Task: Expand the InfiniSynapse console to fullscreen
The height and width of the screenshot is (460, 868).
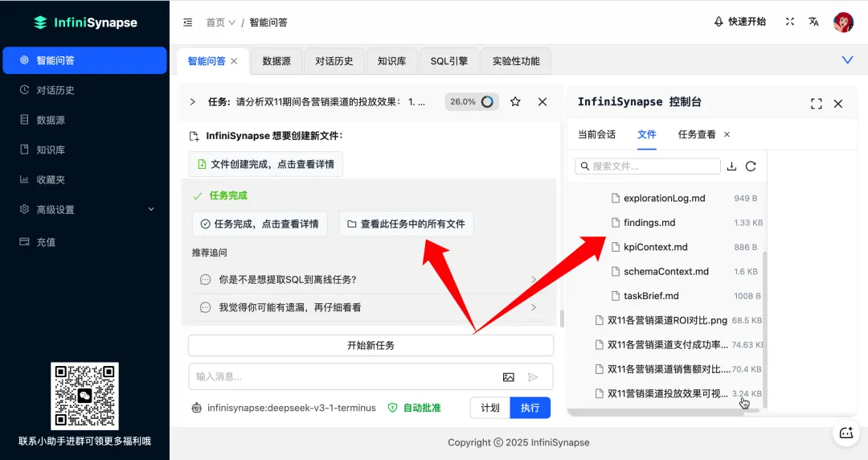Action: (816, 104)
